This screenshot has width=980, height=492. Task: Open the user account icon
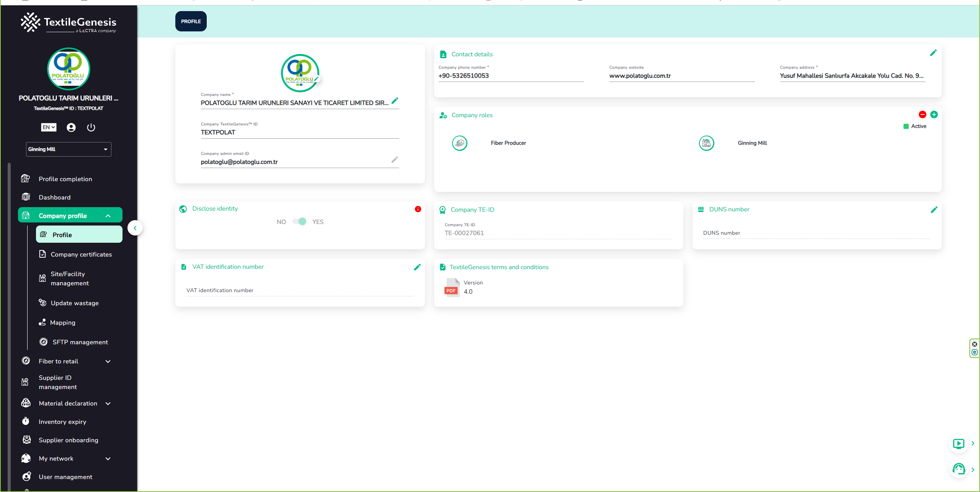(71, 127)
